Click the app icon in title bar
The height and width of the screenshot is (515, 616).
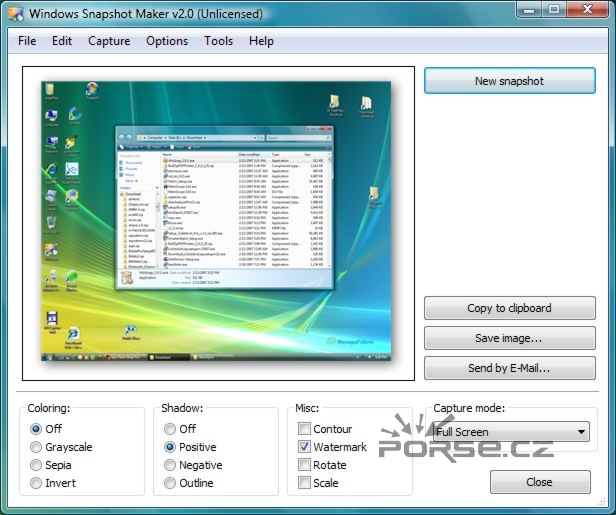pos(14,14)
